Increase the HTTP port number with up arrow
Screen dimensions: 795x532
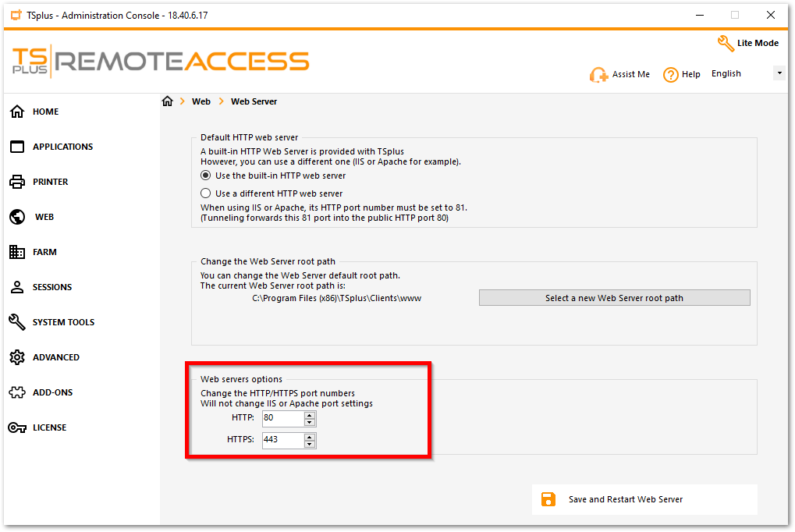pyautogui.click(x=311, y=415)
